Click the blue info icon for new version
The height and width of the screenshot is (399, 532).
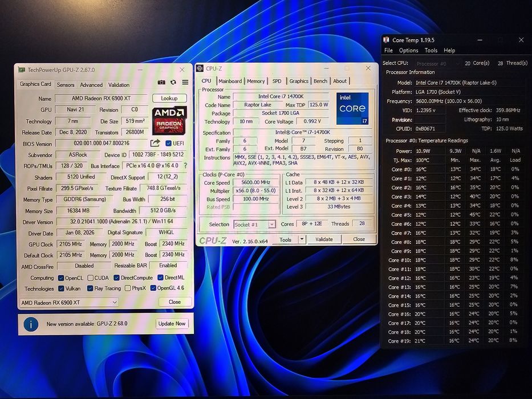tap(31, 324)
